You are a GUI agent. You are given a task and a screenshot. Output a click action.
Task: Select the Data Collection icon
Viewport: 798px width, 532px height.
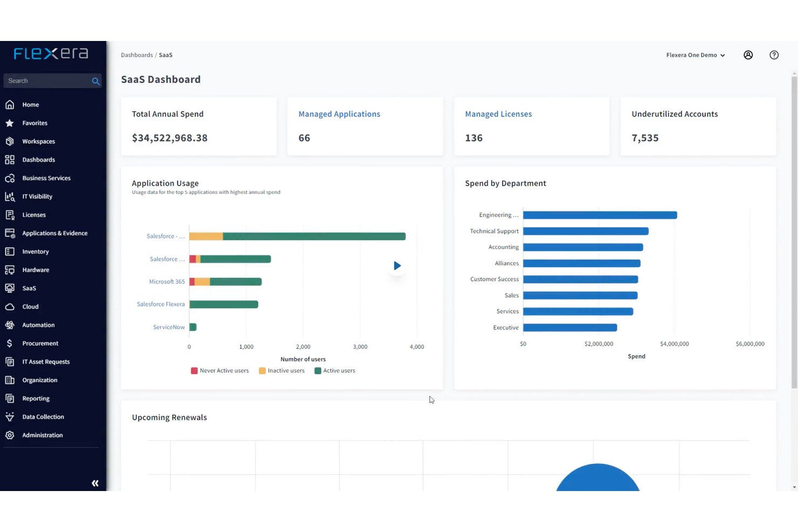pos(10,416)
